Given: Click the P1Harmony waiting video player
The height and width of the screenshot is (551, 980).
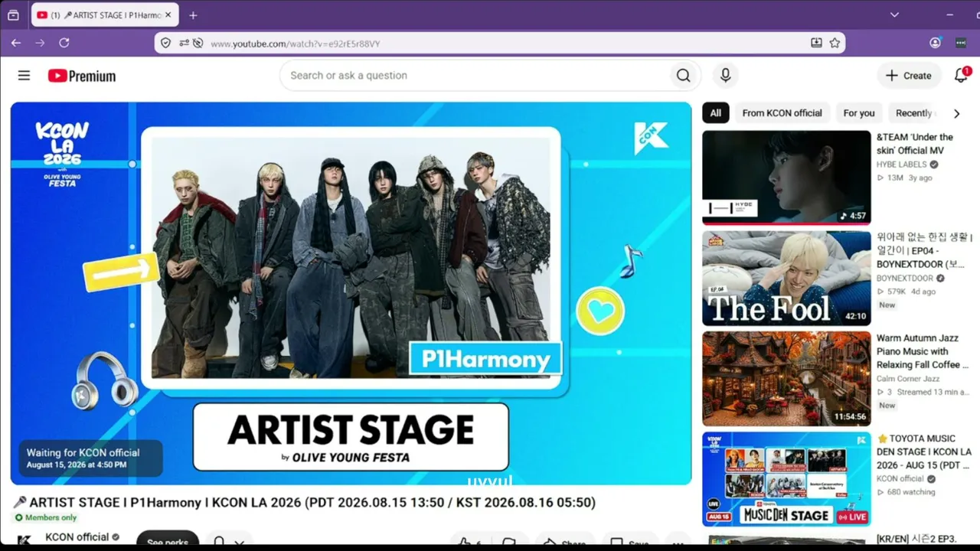Looking at the screenshot, I should pyautogui.click(x=351, y=293).
